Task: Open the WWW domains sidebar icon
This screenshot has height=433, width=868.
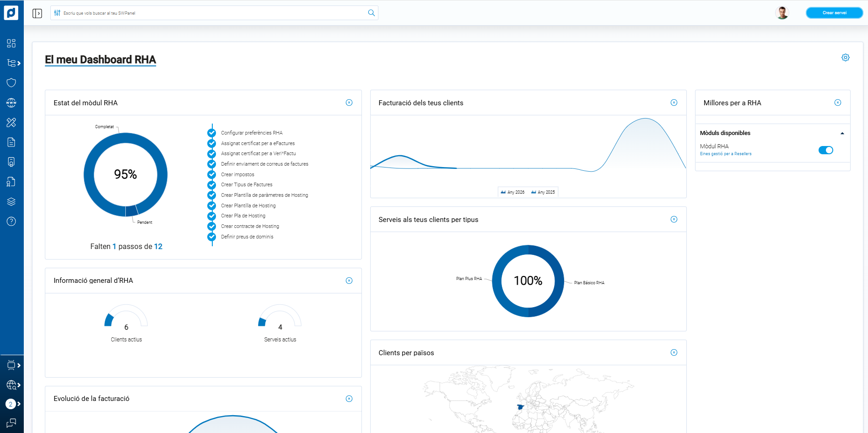Action: pos(11,103)
